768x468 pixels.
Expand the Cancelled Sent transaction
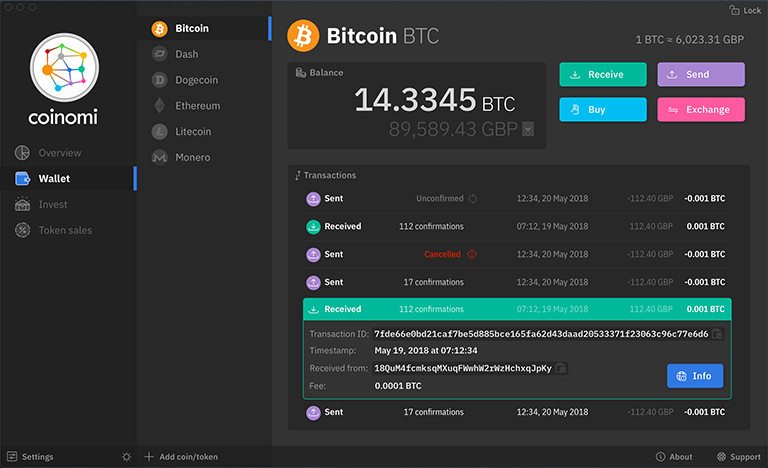point(516,254)
